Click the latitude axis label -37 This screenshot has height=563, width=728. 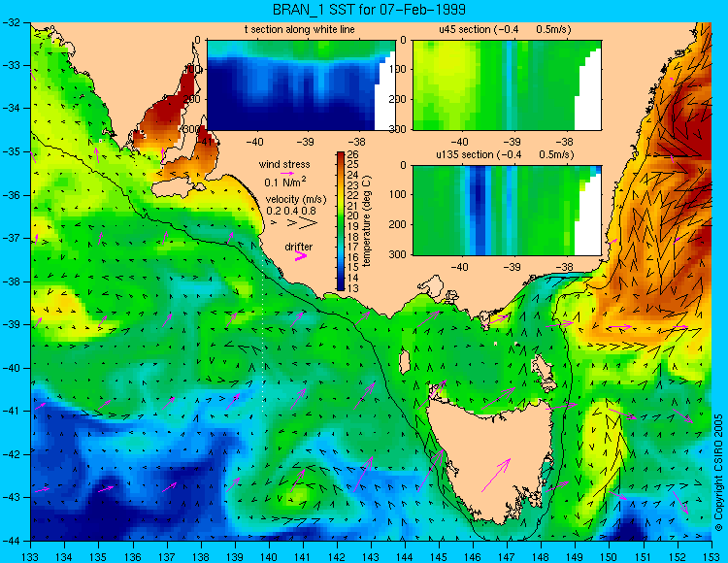[11, 238]
